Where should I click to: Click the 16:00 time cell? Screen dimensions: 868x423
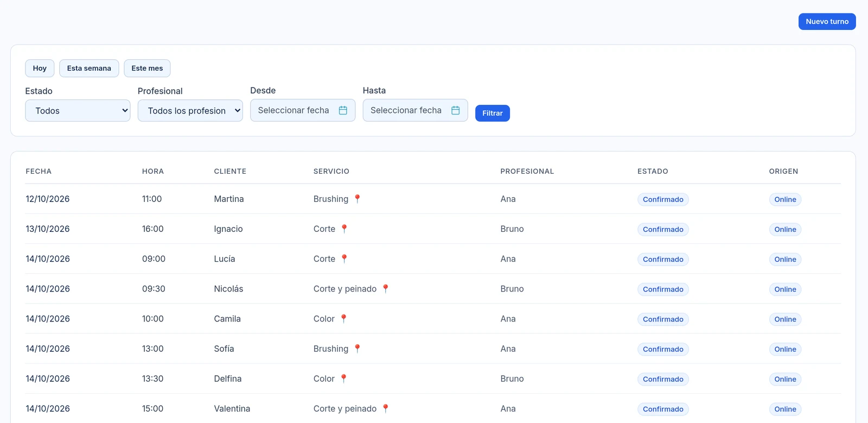tap(153, 229)
